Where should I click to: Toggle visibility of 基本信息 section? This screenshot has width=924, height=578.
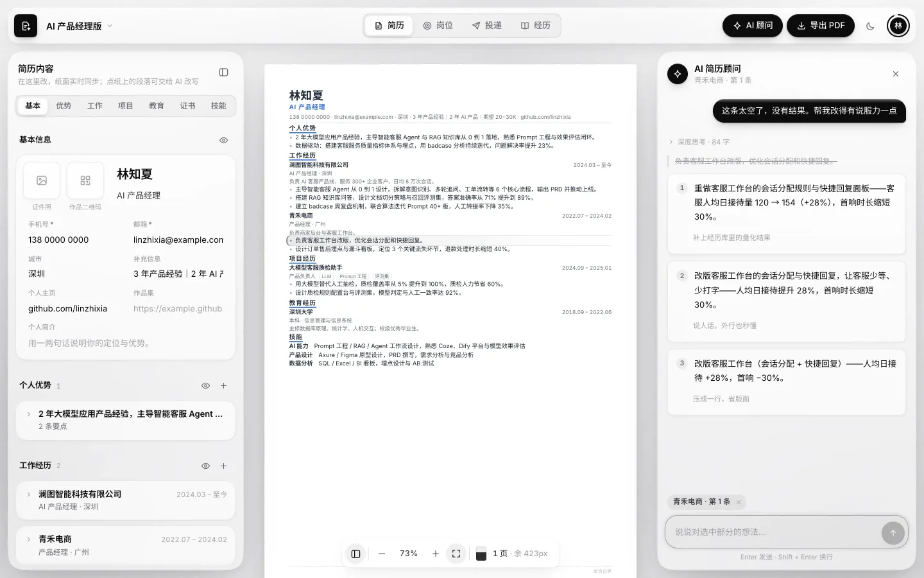pyautogui.click(x=224, y=140)
